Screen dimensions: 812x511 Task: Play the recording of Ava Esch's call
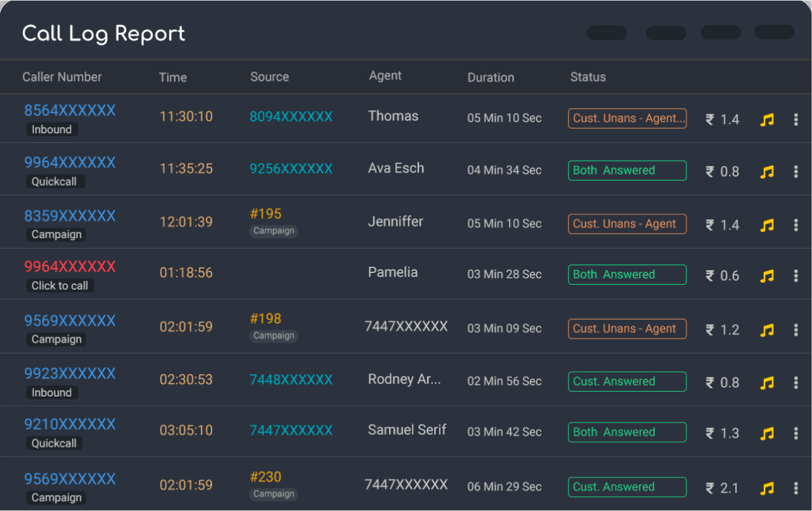click(x=767, y=171)
